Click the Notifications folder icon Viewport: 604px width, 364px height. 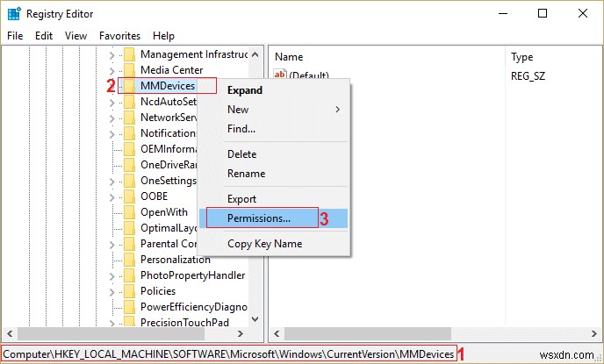click(x=129, y=133)
